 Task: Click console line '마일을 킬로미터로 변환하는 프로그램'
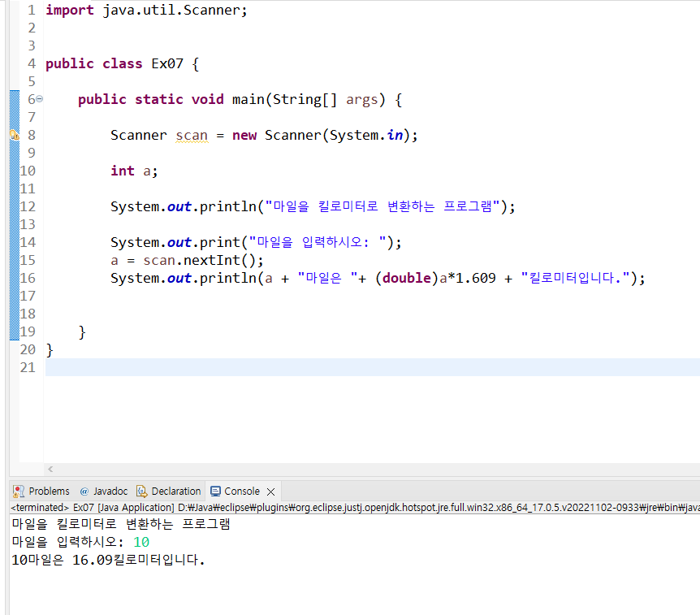[x=120, y=524]
